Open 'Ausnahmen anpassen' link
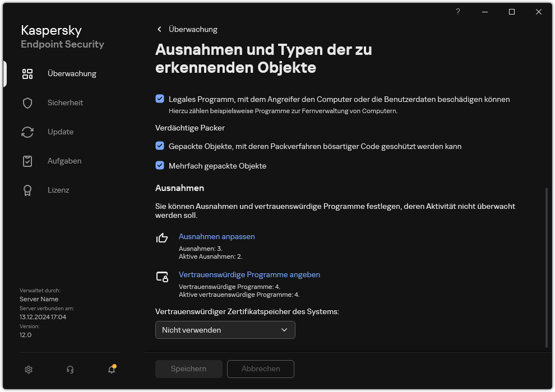The image size is (555, 392). click(216, 236)
